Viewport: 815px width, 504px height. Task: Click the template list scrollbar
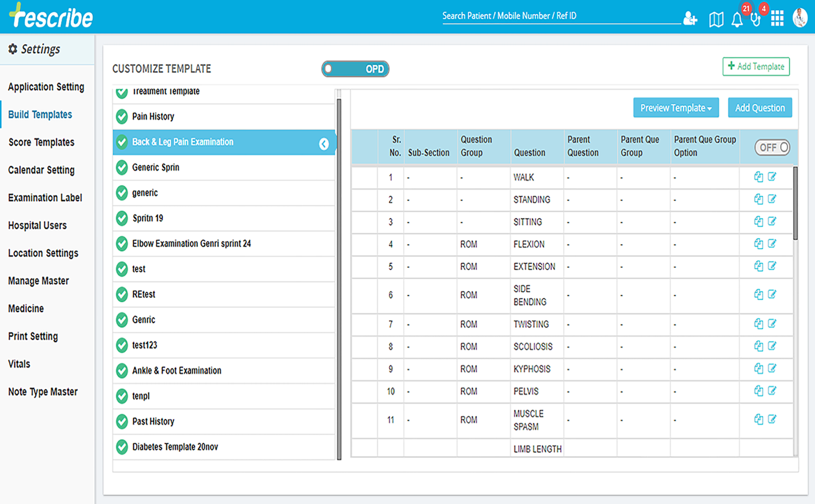(x=339, y=279)
